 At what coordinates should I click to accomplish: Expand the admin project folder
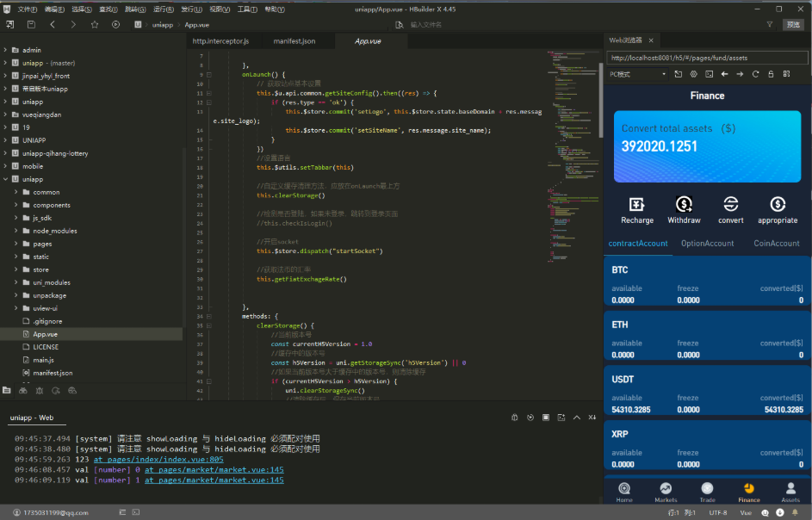coord(5,50)
